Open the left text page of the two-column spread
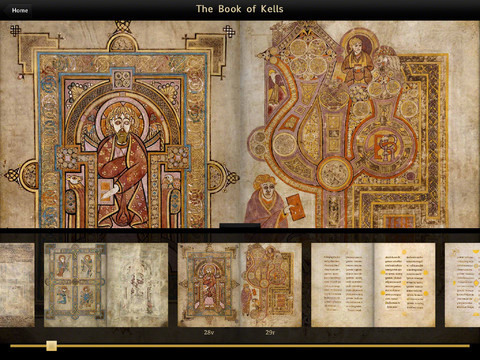The image size is (480, 360). 342,285
